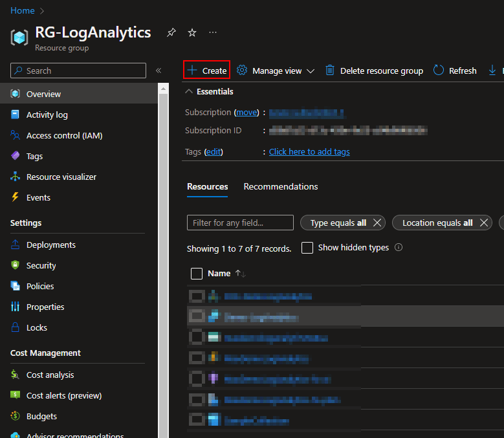This screenshot has width=504, height=438.
Task: Open Resource visualizer in sidebar
Action: 61,177
